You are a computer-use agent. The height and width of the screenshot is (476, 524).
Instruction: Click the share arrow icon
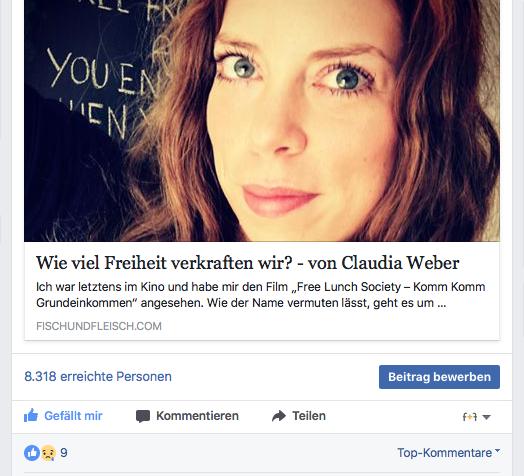click(279, 416)
